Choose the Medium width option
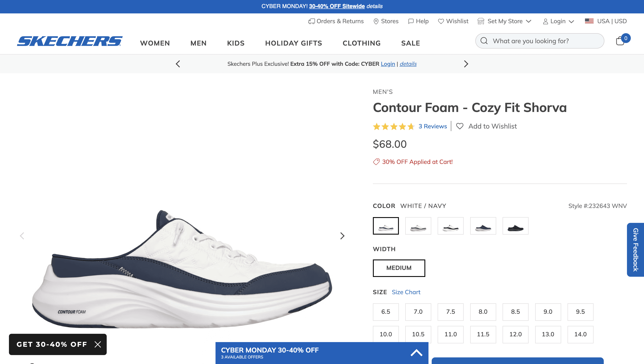 (399, 268)
